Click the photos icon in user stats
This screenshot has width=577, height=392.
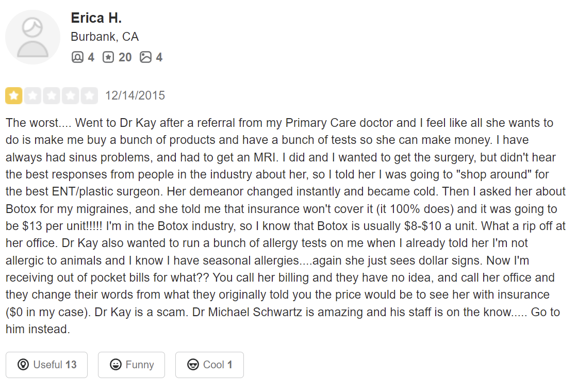pos(146,57)
